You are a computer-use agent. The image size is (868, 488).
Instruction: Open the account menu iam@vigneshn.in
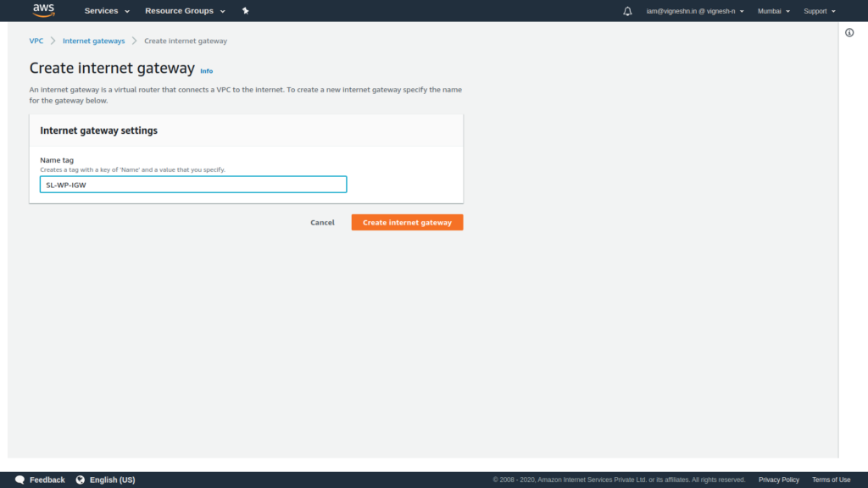tap(695, 11)
